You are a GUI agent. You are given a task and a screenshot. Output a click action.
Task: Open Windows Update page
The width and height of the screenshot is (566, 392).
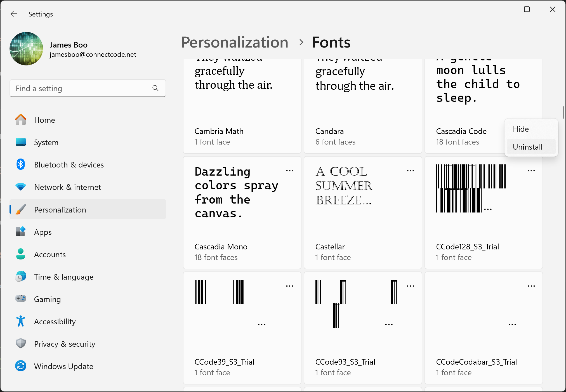88,366
